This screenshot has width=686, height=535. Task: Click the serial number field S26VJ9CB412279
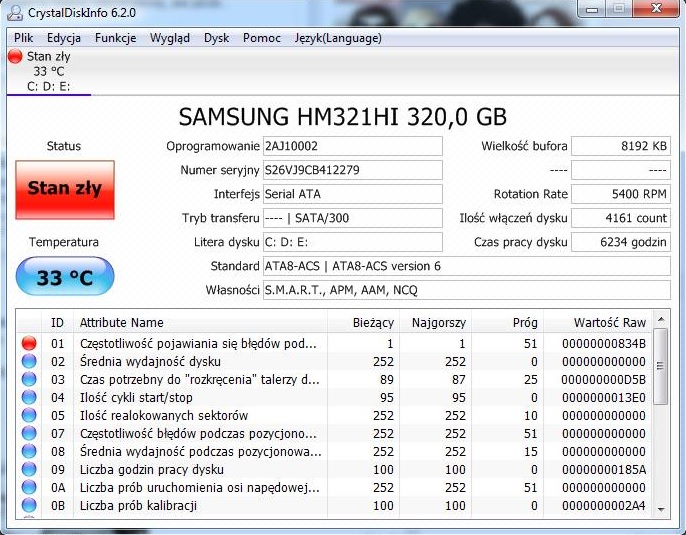pos(353,170)
